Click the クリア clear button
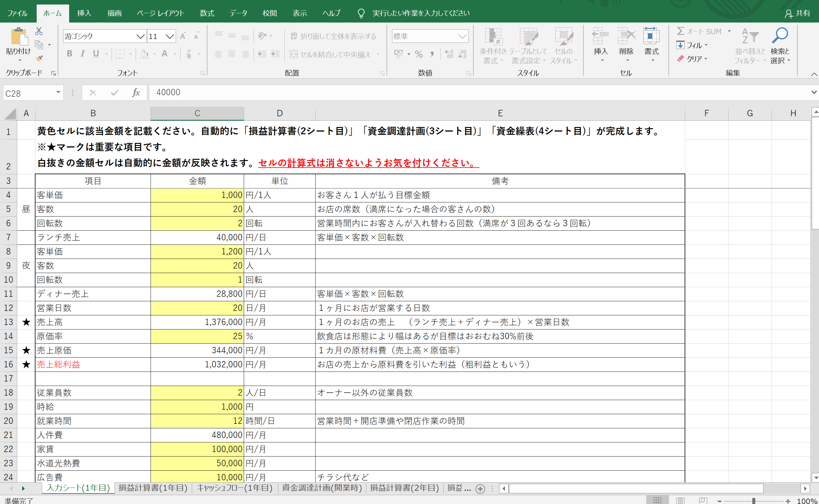Image resolution: width=819 pixels, height=504 pixels. point(692,59)
